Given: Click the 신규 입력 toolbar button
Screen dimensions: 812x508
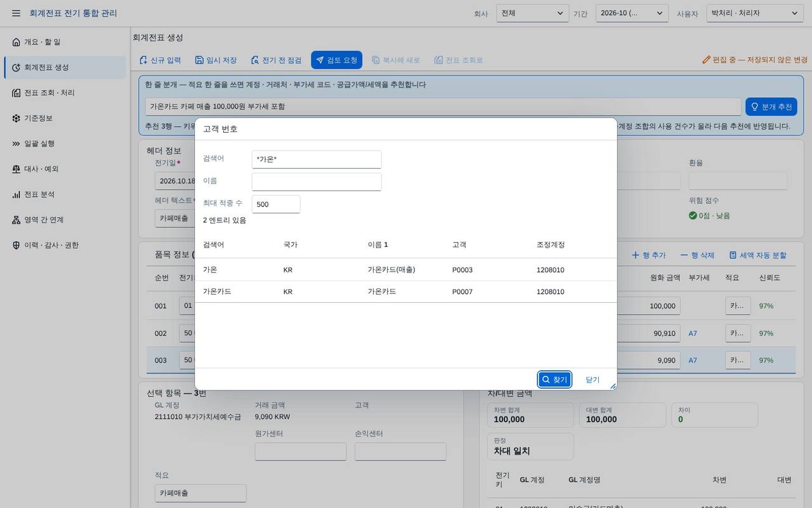Looking at the screenshot, I should (160, 60).
